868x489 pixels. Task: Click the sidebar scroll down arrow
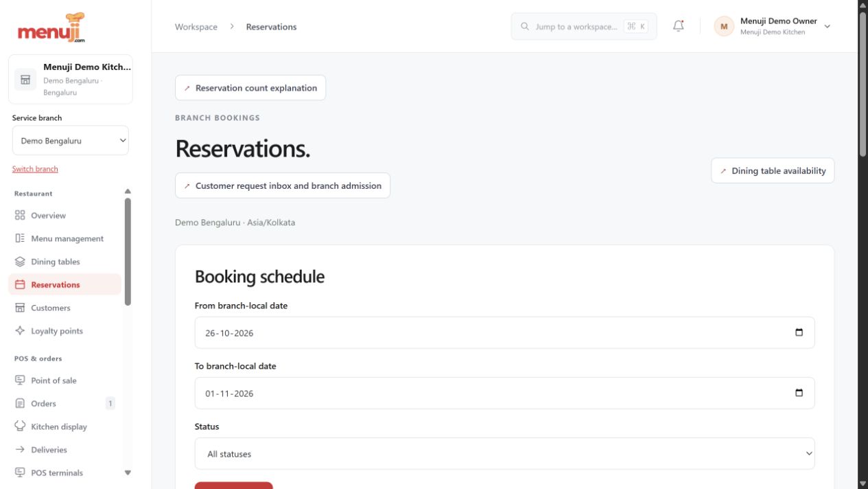click(x=128, y=473)
